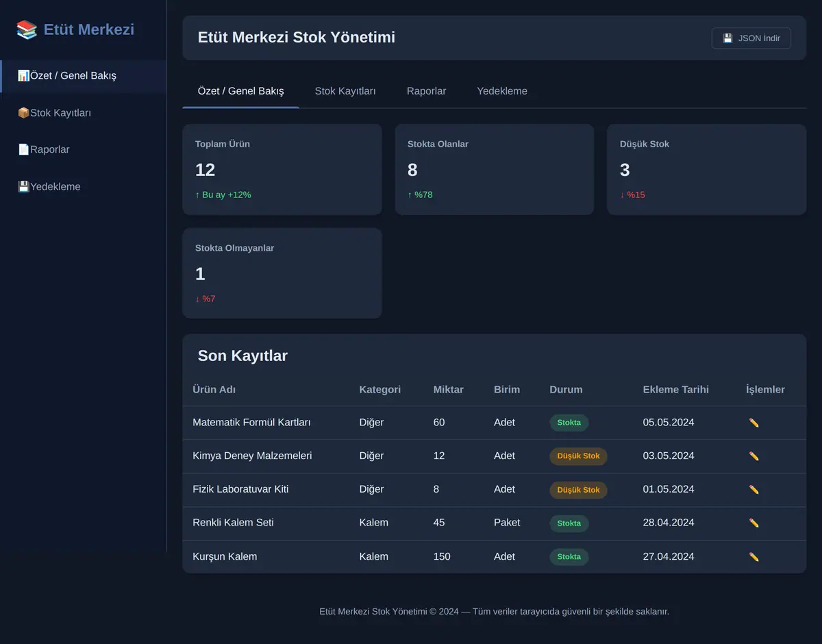
Task: Click the package icon for Stok Kayıtları
Action: (x=23, y=112)
